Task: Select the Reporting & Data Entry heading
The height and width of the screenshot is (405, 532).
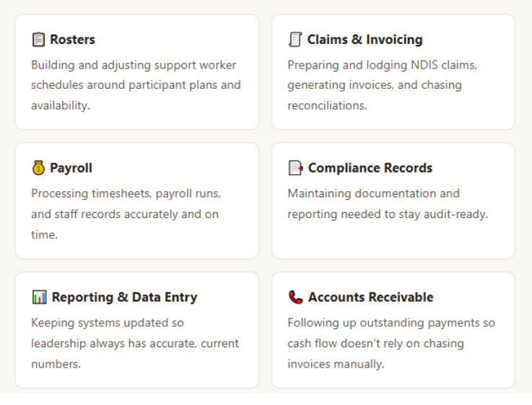Action: pos(124,297)
